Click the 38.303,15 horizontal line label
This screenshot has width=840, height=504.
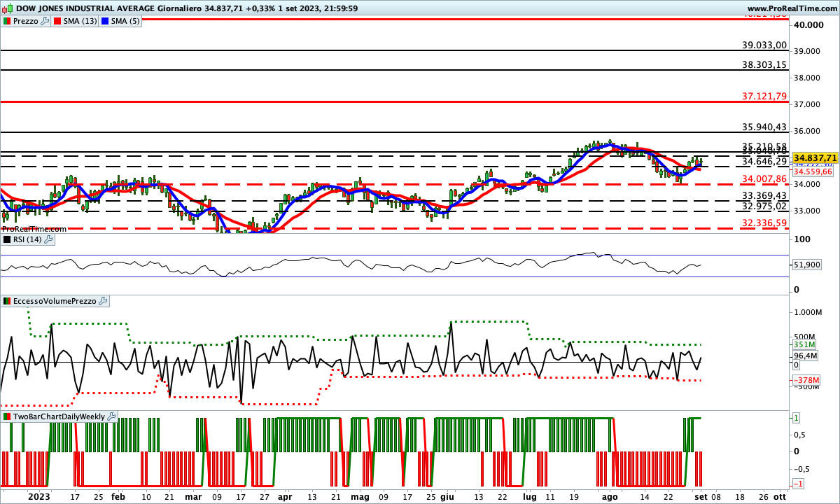pyautogui.click(x=764, y=64)
